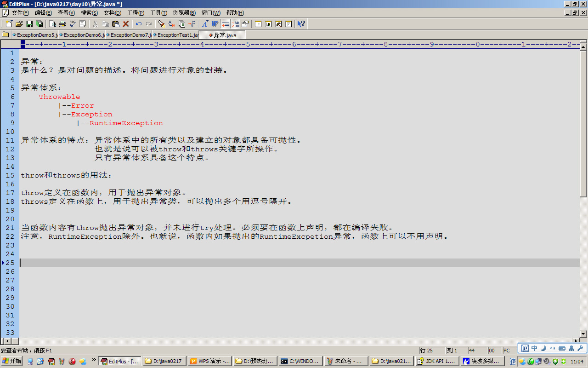Open the JDK API taskbar button

coord(436,362)
